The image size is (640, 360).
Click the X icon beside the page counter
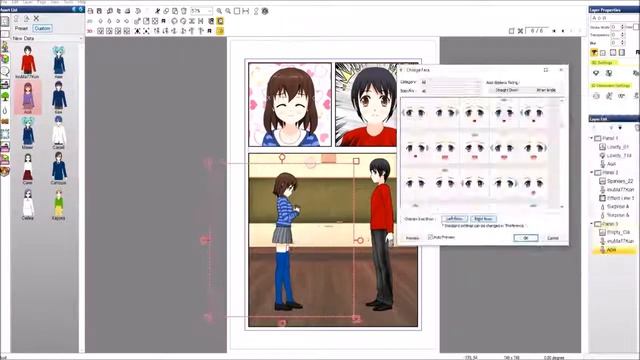point(520,31)
